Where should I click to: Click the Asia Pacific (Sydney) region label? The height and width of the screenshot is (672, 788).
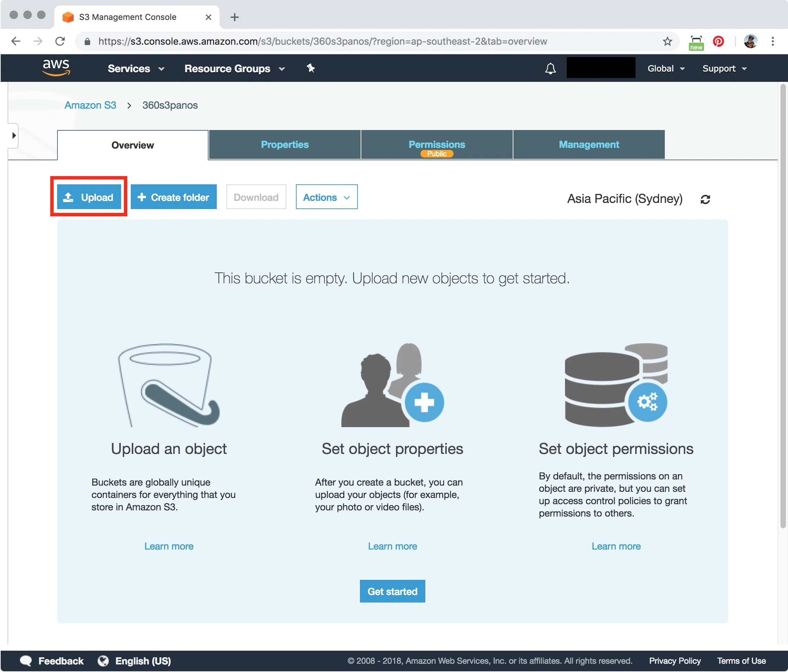pyautogui.click(x=625, y=199)
